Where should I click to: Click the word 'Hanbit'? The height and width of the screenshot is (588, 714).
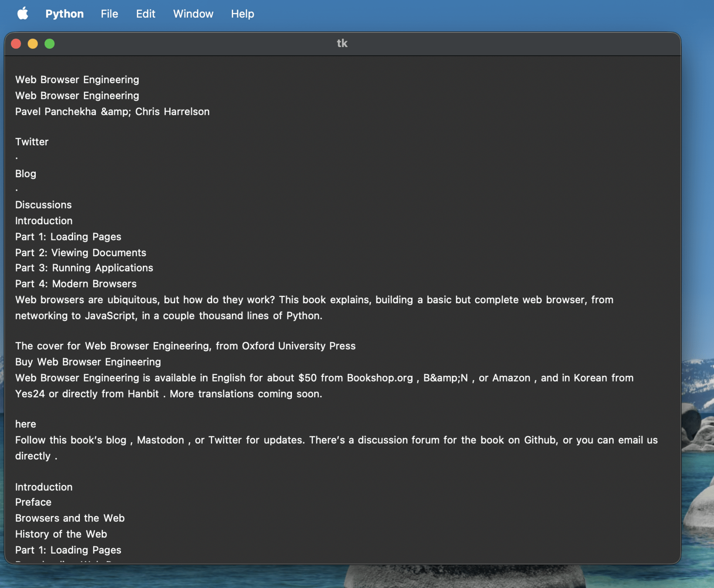tap(143, 394)
